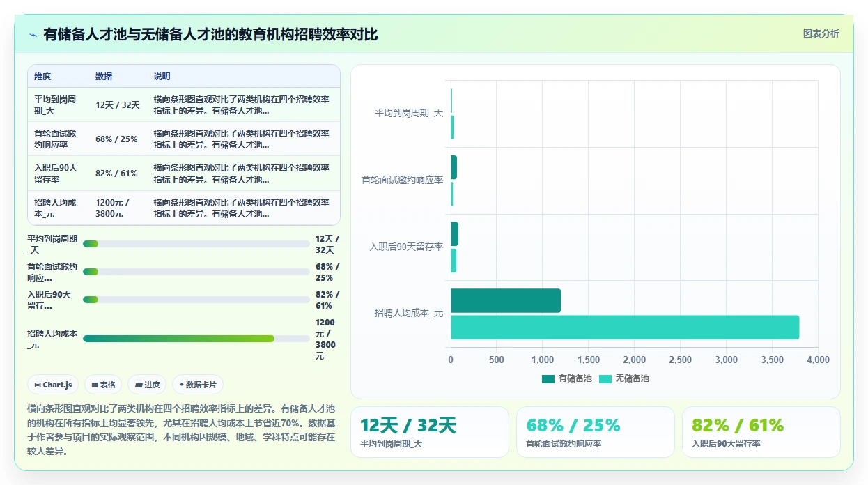Click the 82% / 61% value beside the progress bar
This screenshot has height=485, width=868.
click(x=327, y=300)
